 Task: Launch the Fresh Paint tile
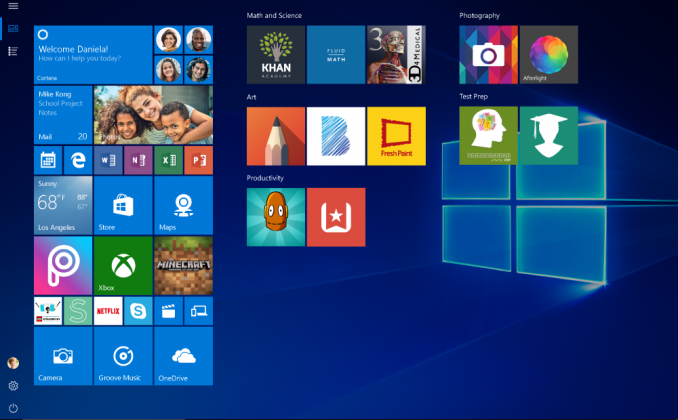pos(396,136)
